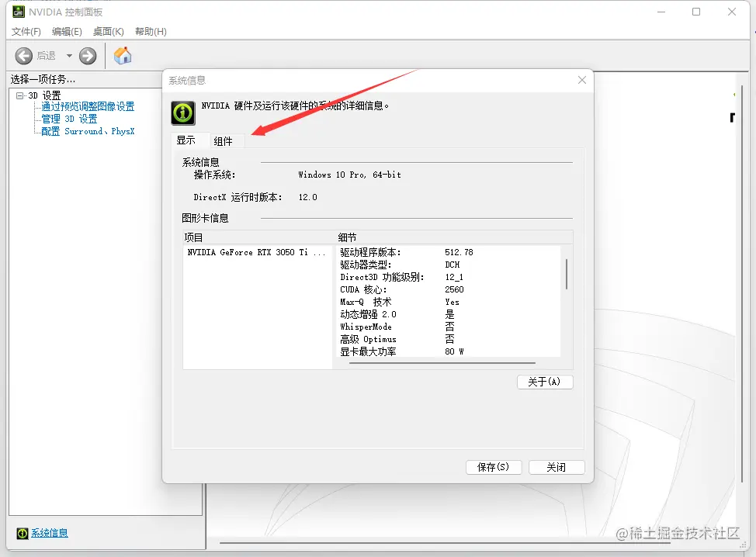756x557 pixels.
Task: Click the Direct3D 功能级别 12_1 row
Action: (x=449, y=277)
